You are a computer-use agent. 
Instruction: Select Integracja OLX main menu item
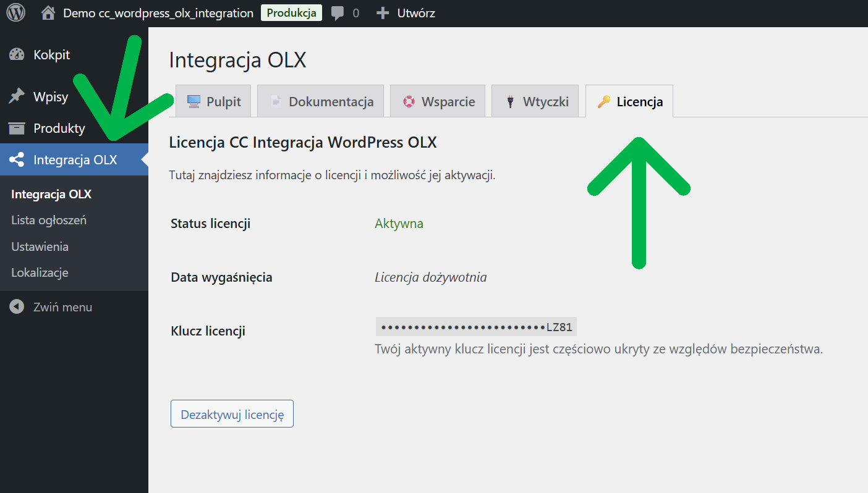click(74, 160)
